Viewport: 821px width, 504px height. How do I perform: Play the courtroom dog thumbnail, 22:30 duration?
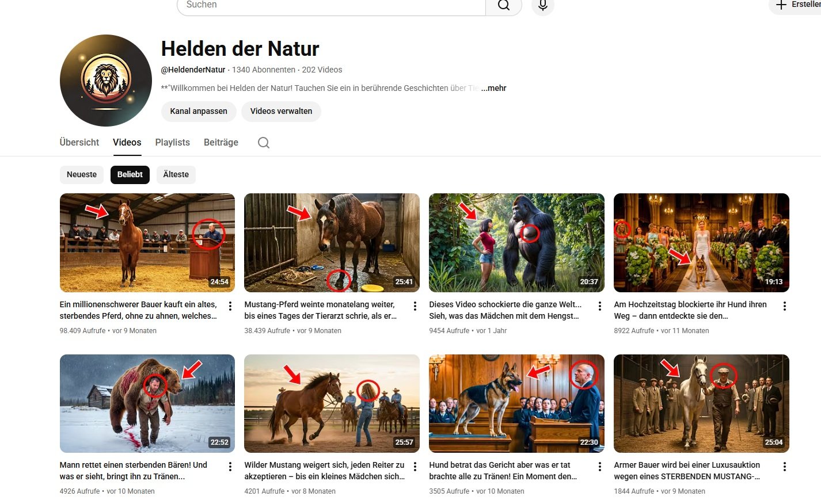(x=517, y=403)
